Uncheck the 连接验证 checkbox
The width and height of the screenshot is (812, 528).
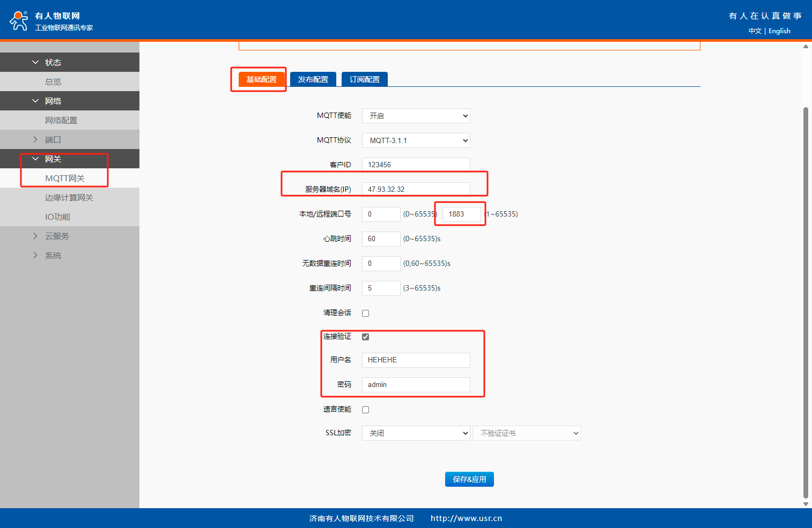pos(365,337)
